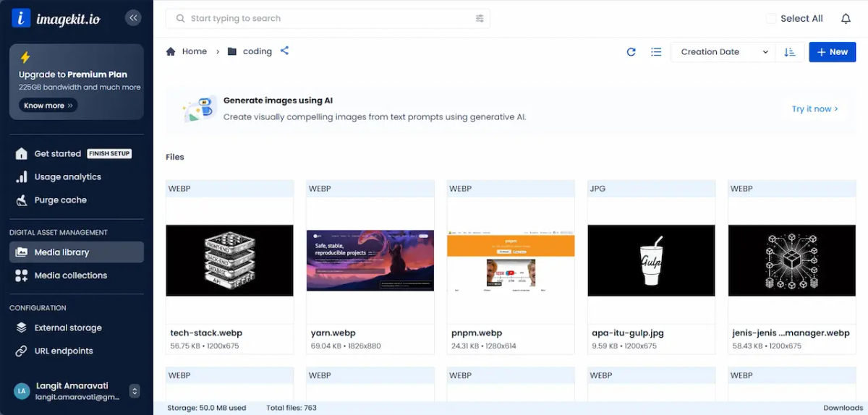Go to Home in the breadcrumb

195,51
